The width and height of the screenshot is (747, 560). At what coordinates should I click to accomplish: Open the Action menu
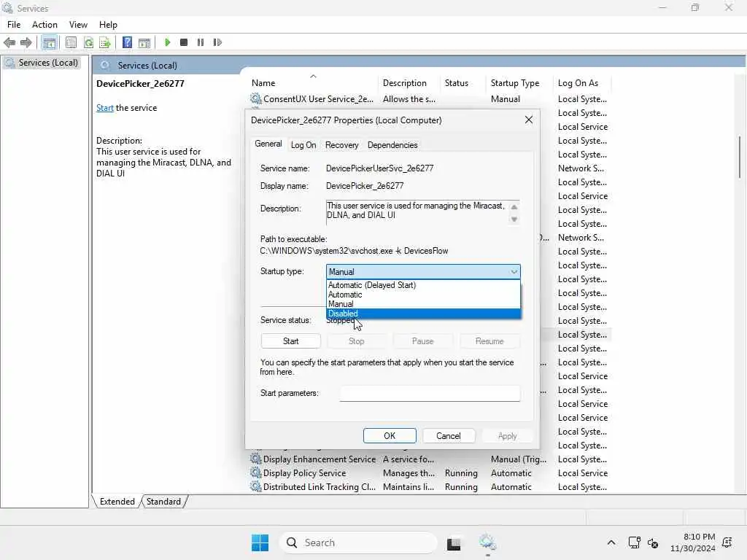tap(44, 25)
